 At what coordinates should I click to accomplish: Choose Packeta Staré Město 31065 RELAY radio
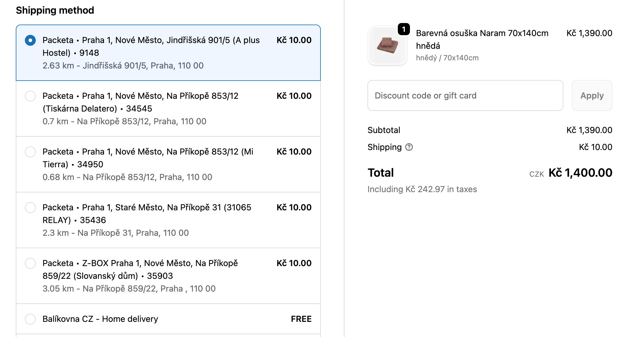click(30, 208)
